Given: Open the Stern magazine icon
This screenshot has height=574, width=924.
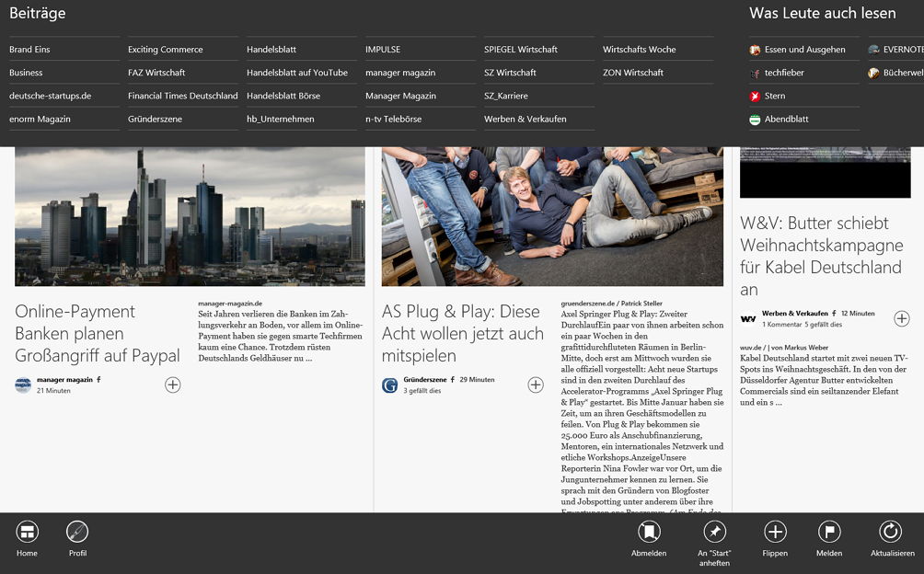Looking at the screenshot, I should pos(755,96).
